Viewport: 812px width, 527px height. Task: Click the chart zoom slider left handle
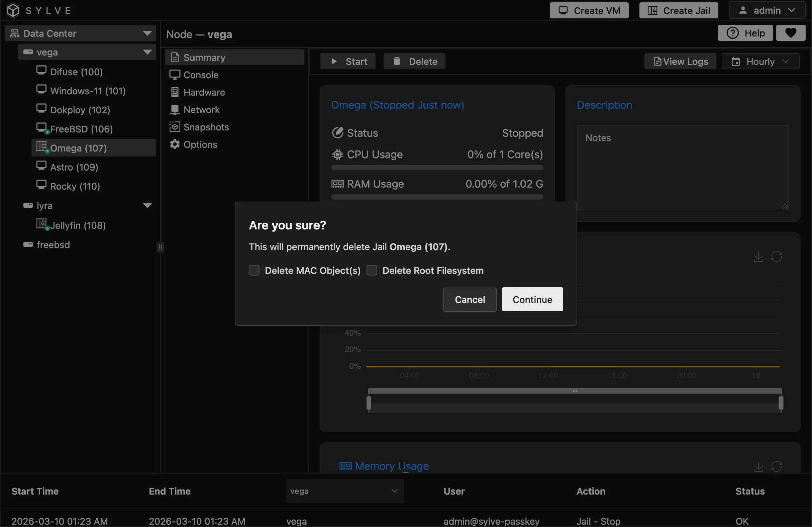tap(369, 403)
